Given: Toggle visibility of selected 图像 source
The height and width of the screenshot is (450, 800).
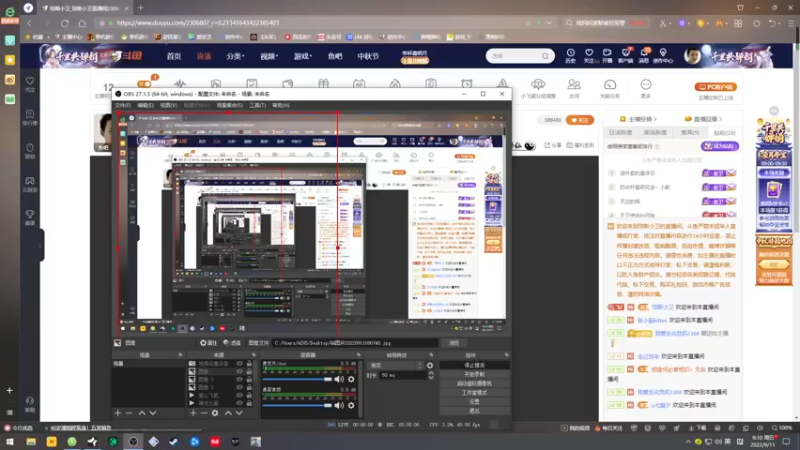Looking at the screenshot, I should 239,371.
